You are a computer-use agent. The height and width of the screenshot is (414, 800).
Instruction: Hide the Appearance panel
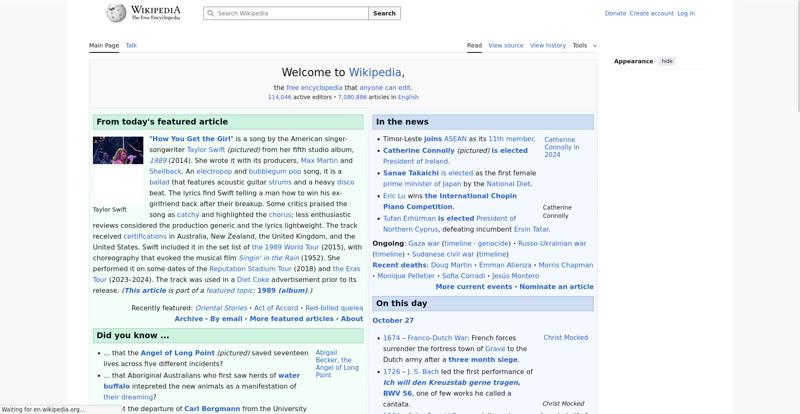[667, 61]
